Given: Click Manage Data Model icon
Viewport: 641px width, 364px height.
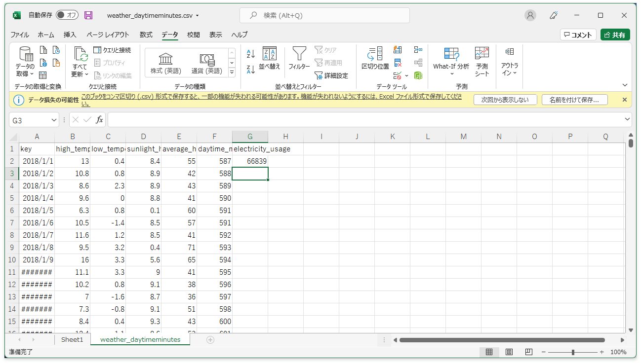Looking at the screenshot, I should [x=418, y=75].
